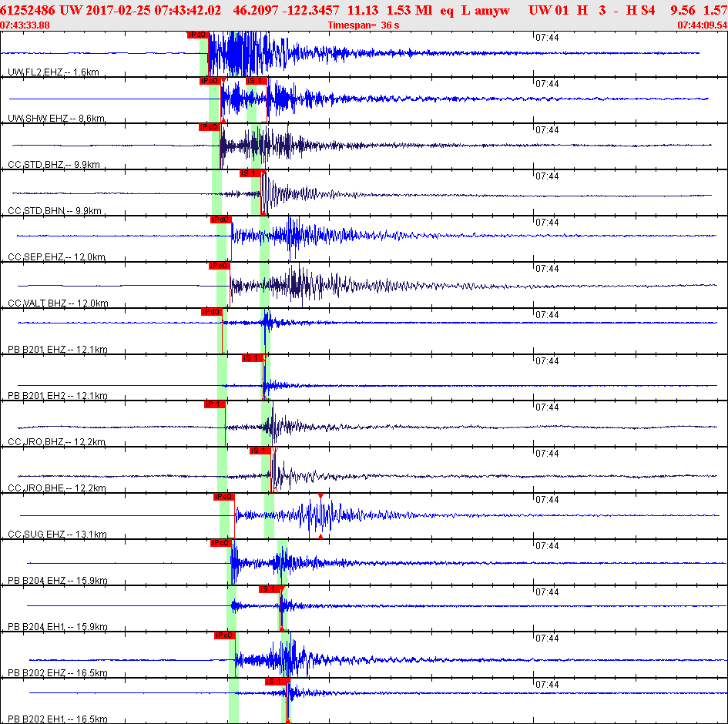Click the iPc0 pick flag on CC STD BHZ
728x724 pixels.
click(x=209, y=127)
